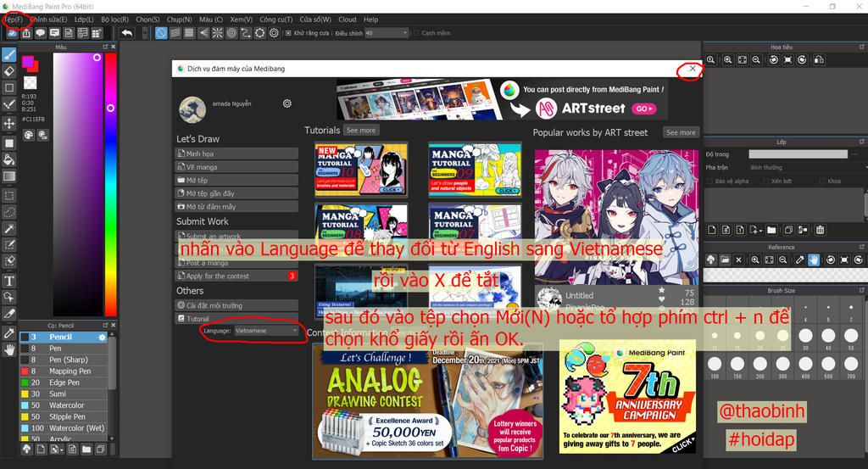Select the Eraser tool
The height and width of the screenshot is (469, 868).
coord(9,71)
